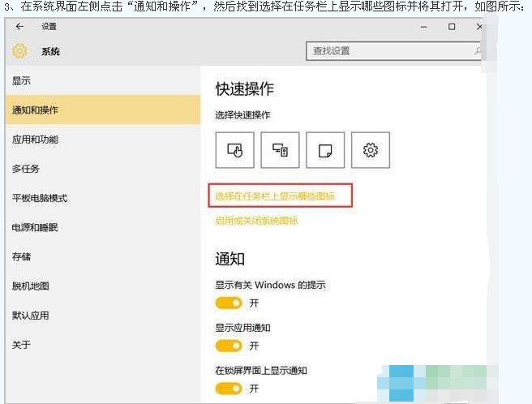Minimize the Settings window
The width and height of the screenshot is (532, 404).
pos(424,27)
